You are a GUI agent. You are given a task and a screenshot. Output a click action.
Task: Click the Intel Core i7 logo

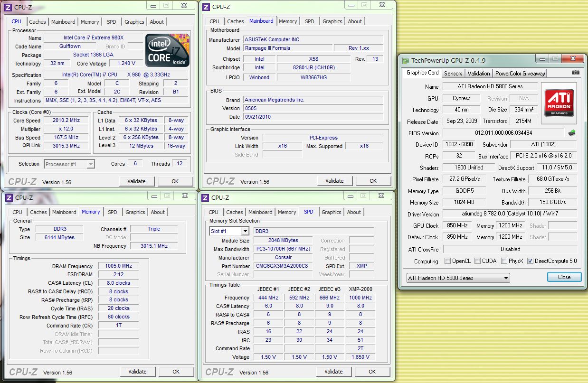(x=167, y=50)
